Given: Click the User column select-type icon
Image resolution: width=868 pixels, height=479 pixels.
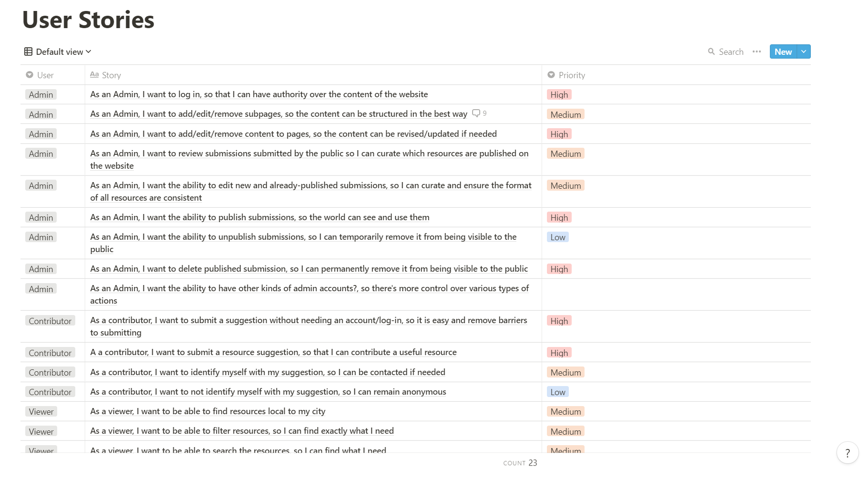Looking at the screenshot, I should click(30, 75).
